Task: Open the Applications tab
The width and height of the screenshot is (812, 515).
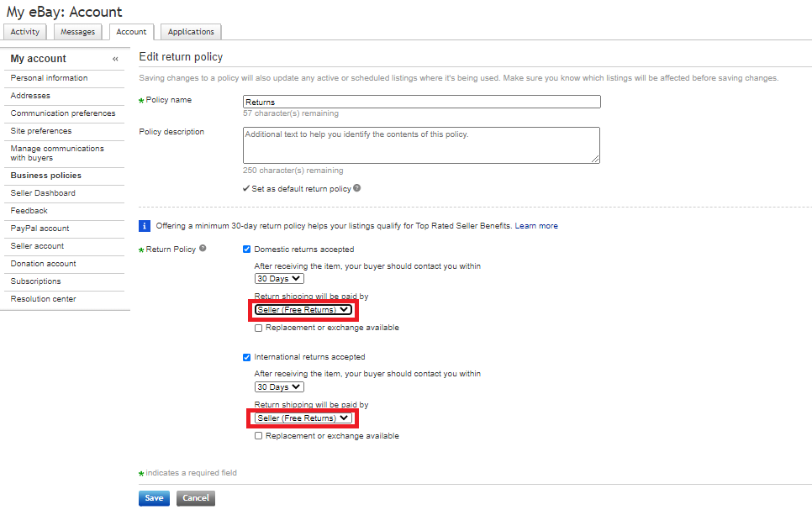Action: coord(191,32)
